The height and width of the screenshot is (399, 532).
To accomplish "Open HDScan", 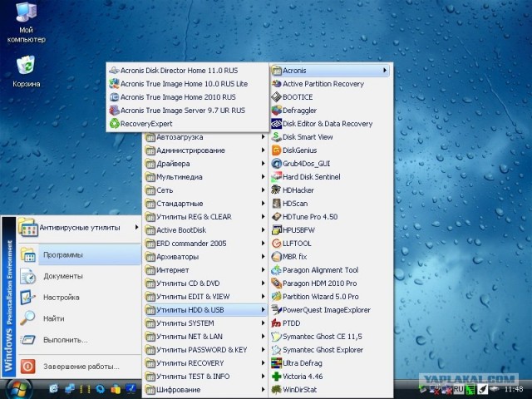I will coord(331,203).
